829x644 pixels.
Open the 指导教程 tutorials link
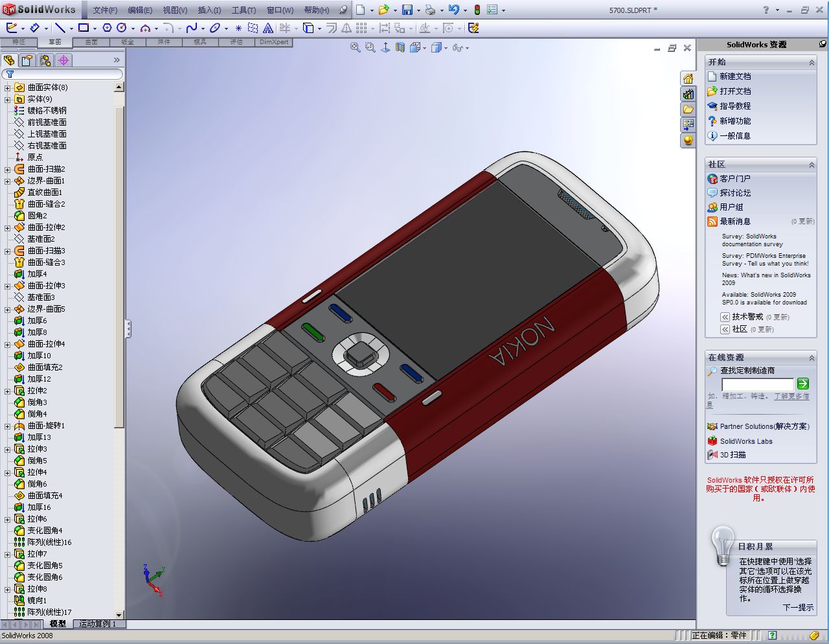735,106
